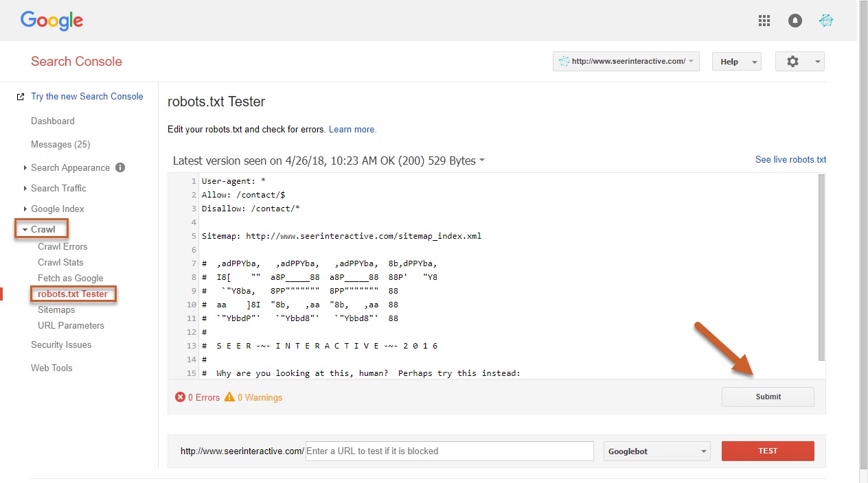868x483 pixels.
Task: Open the Help dropdown menu
Action: click(736, 62)
